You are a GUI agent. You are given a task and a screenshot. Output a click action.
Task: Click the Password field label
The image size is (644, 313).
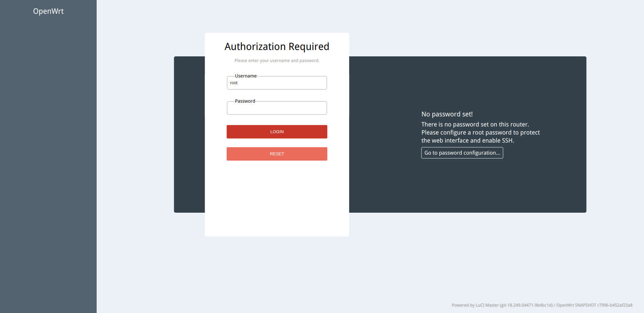click(x=245, y=101)
